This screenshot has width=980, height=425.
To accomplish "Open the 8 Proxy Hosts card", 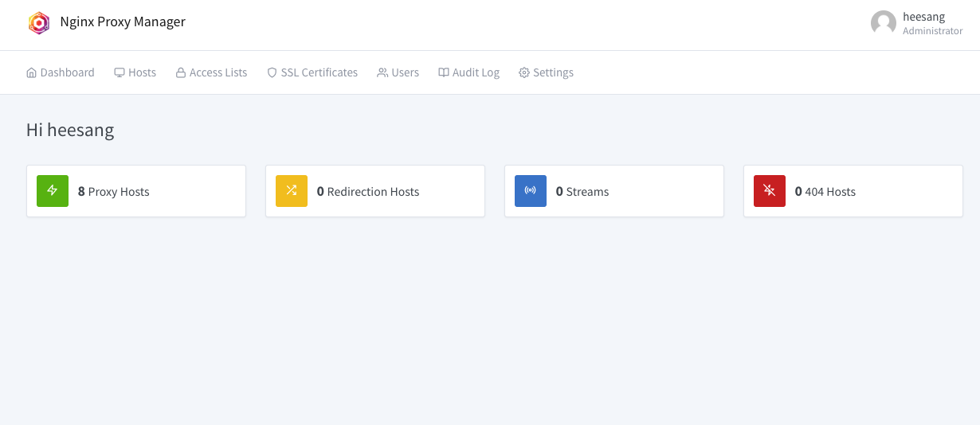I will 136,191.
